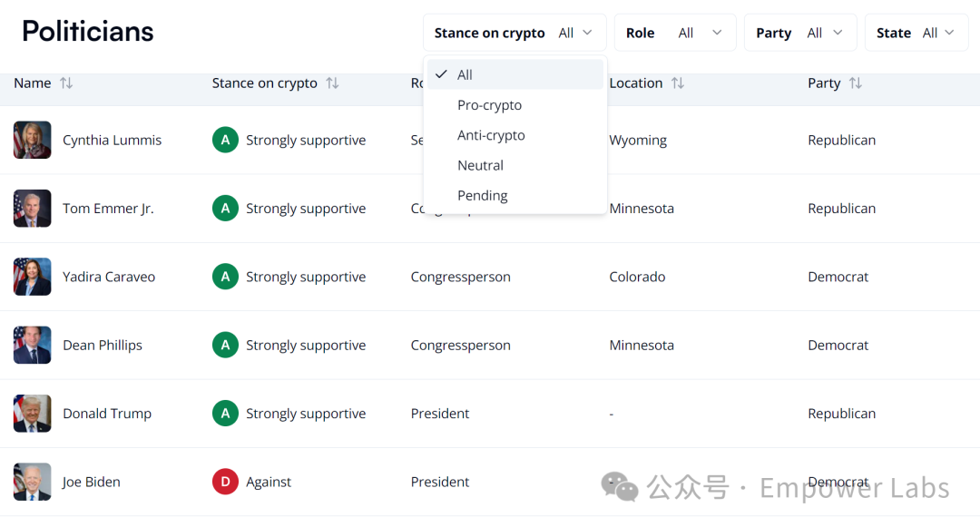Select Neutral in the stance menu
Viewport: 980px width, 527px height.
click(481, 165)
